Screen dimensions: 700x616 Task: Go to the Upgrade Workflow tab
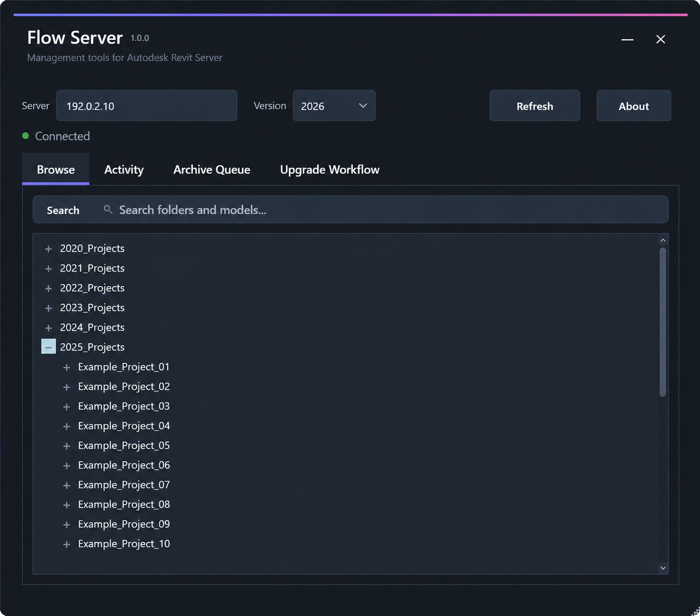click(x=329, y=169)
